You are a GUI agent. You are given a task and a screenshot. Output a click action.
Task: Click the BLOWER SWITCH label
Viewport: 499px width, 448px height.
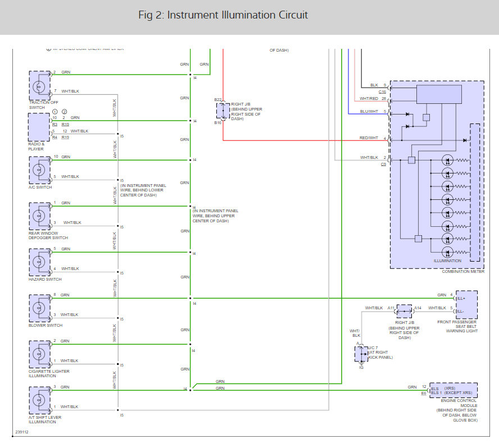click(x=46, y=325)
